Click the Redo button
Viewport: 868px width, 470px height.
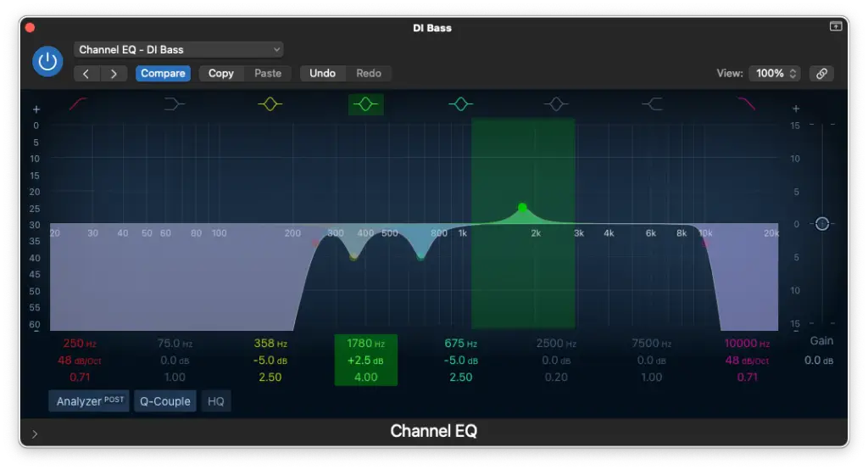[369, 73]
